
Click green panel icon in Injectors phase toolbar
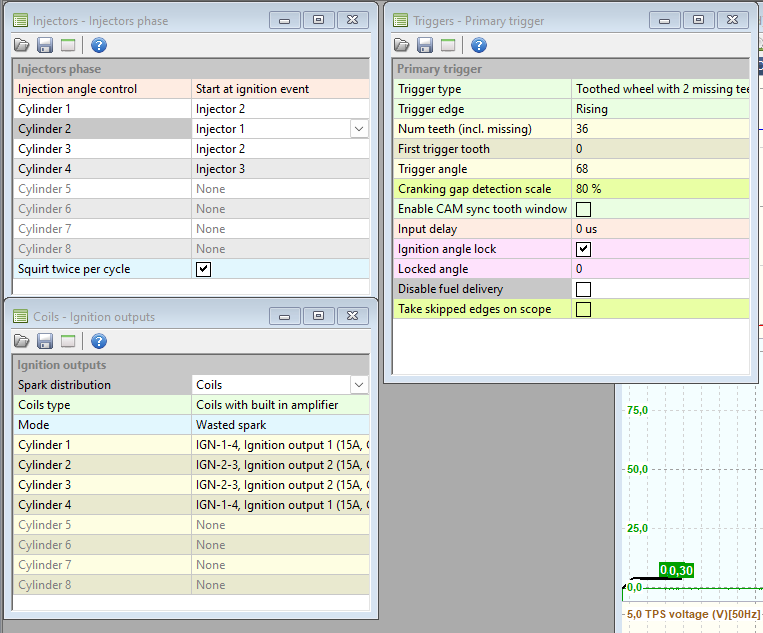tap(68, 45)
